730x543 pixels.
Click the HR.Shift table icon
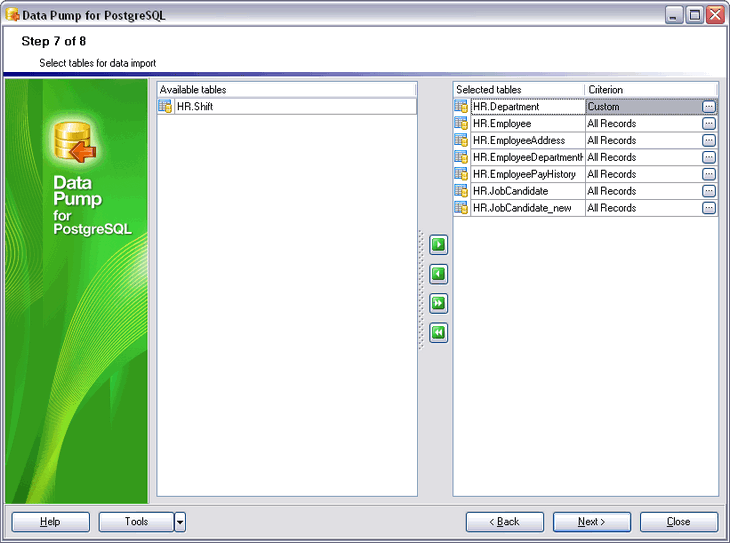coord(165,107)
